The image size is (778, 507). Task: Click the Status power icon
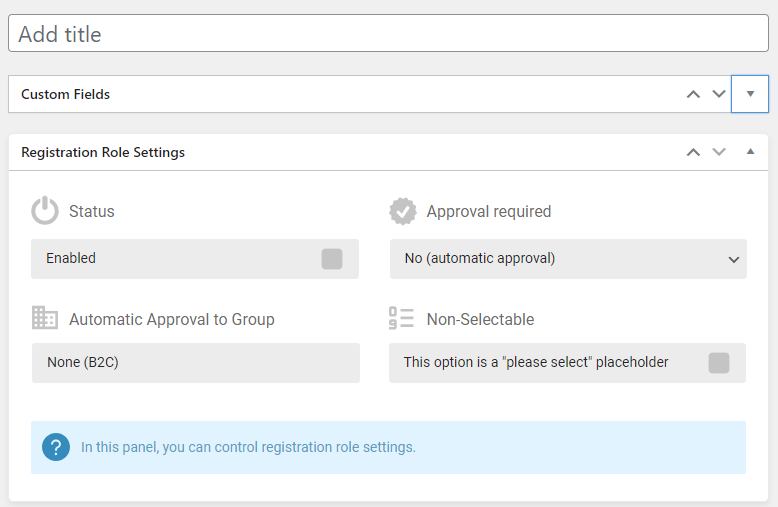point(45,211)
